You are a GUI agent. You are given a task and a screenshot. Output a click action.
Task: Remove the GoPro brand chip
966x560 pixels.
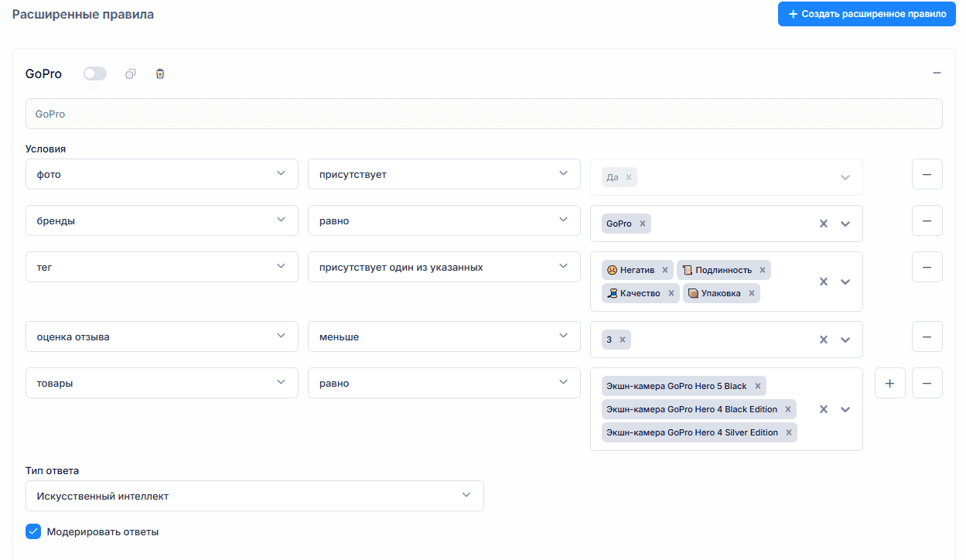pos(643,224)
